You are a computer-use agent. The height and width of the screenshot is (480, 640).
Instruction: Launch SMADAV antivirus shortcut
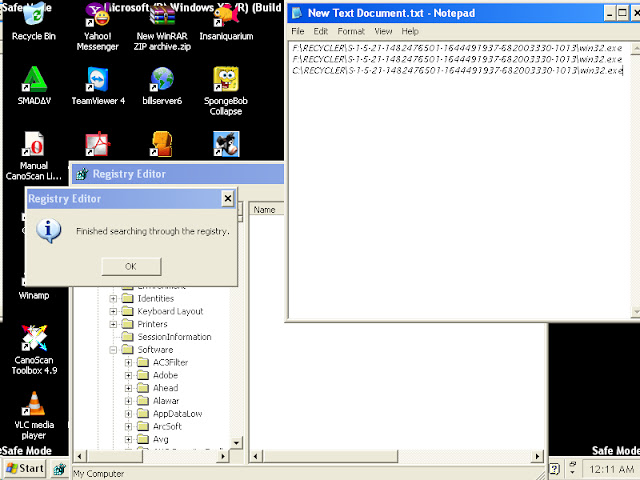(34, 85)
